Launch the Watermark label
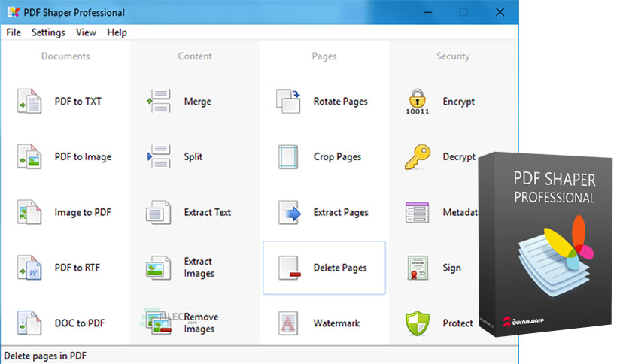 point(336,323)
